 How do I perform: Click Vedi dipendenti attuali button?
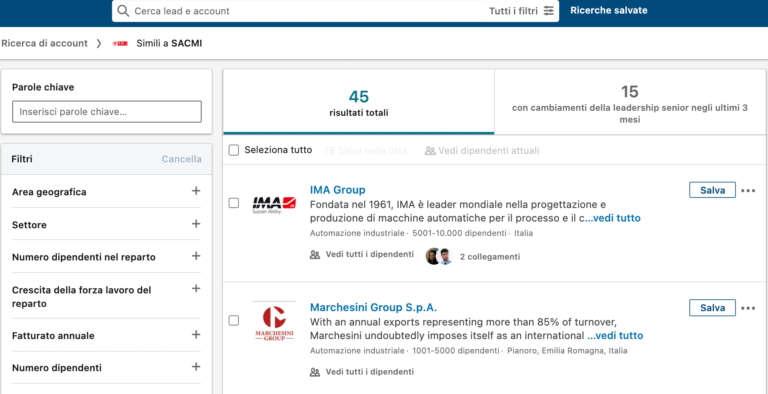coord(482,151)
